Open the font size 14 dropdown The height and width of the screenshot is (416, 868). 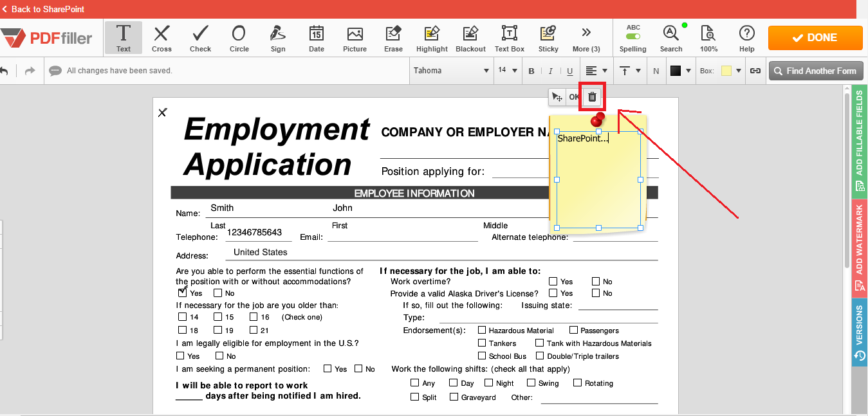coord(507,71)
